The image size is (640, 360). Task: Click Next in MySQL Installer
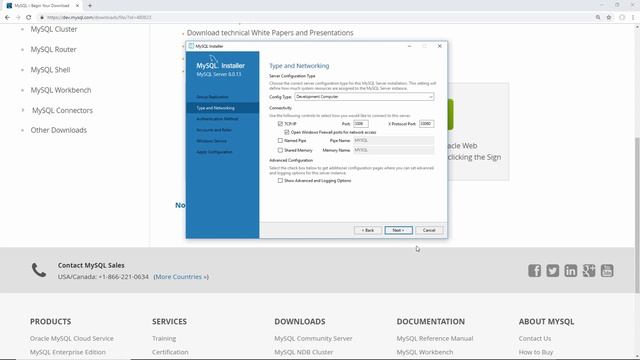[398, 230]
